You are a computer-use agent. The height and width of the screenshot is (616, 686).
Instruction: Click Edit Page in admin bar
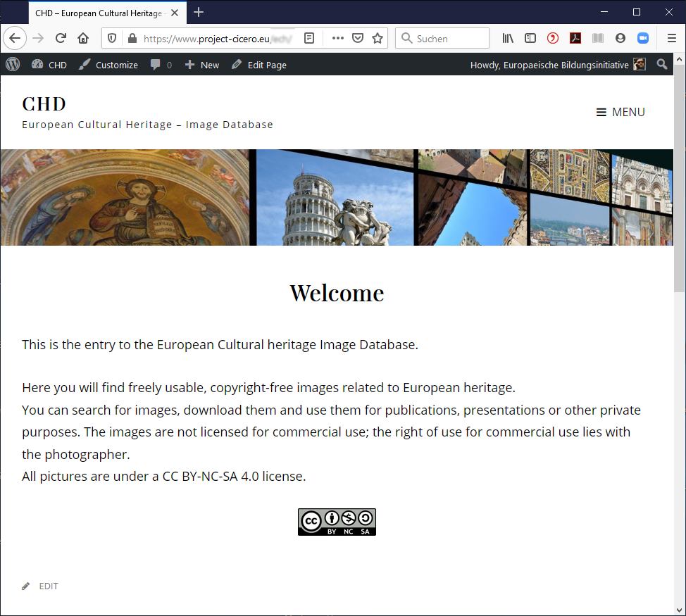tap(259, 65)
